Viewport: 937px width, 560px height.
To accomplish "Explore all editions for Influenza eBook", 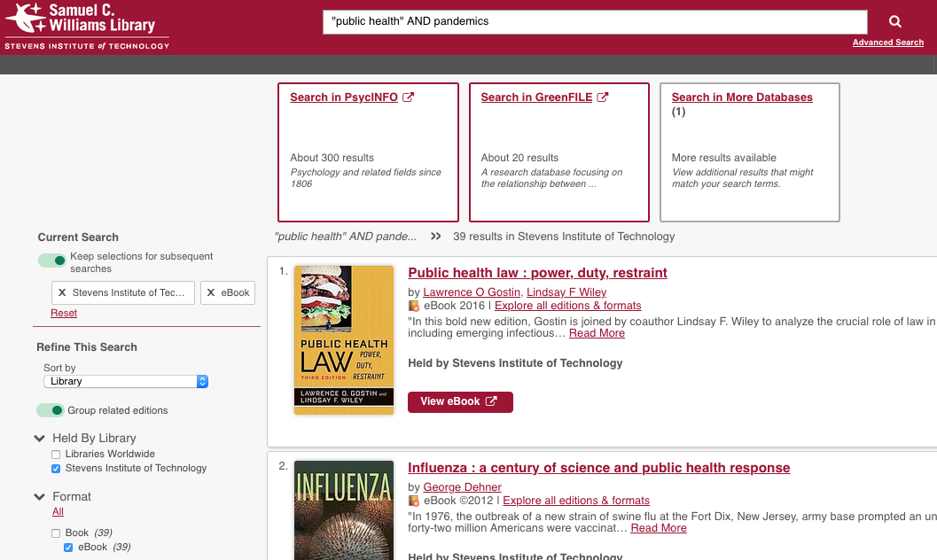I will pyautogui.click(x=576, y=501).
